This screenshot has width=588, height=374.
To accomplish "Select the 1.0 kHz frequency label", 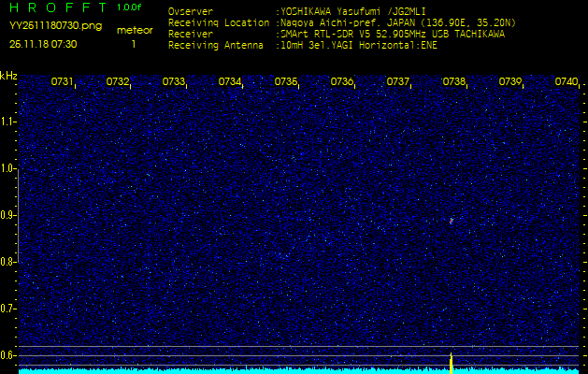I will tap(8, 168).
